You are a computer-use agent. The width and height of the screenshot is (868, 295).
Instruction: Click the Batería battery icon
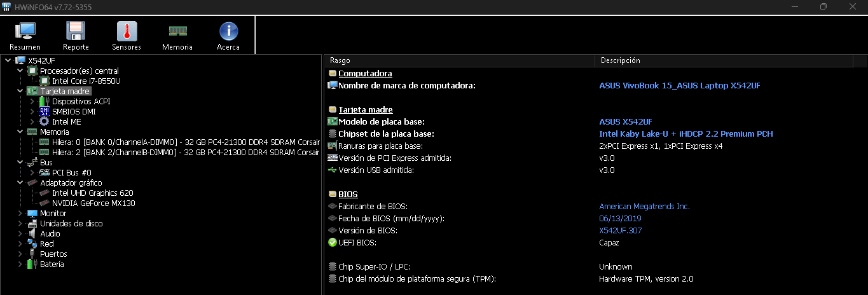(32, 264)
